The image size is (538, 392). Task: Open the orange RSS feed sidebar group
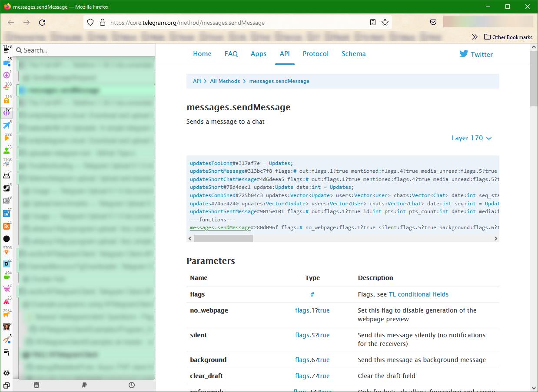click(7, 226)
